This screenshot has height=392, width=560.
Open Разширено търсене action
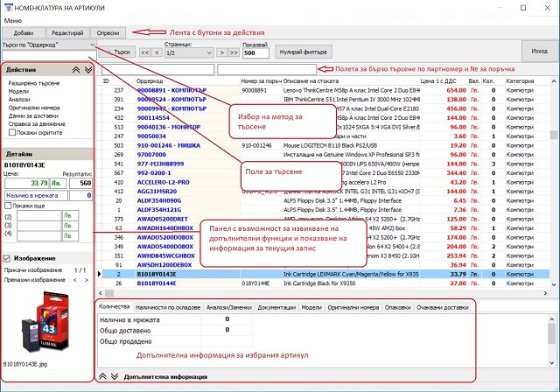tap(34, 83)
